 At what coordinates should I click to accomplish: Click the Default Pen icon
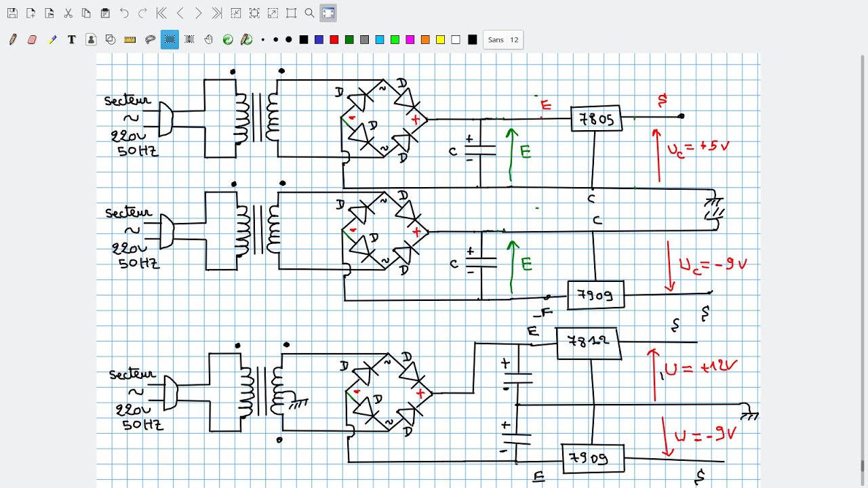247,39
